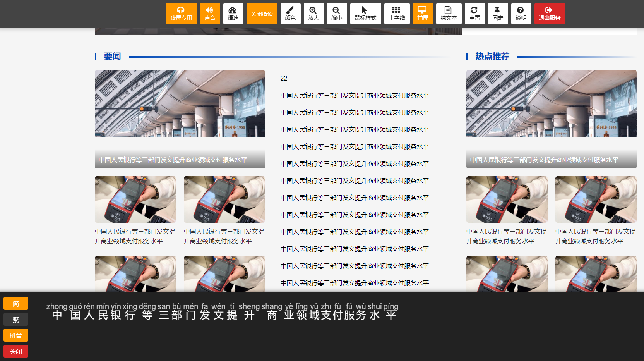The image size is (644, 361).
Task: Turn off pointing-read with 关闭指读
Action: 262,14
